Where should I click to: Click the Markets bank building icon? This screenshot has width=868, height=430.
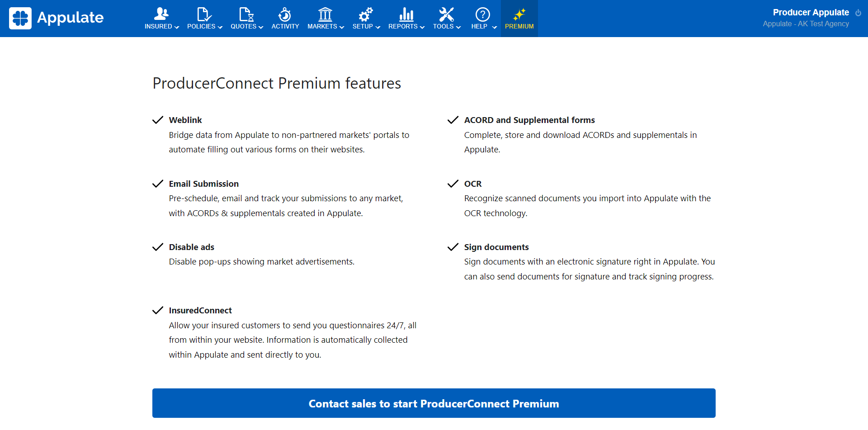[x=325, y=14]
